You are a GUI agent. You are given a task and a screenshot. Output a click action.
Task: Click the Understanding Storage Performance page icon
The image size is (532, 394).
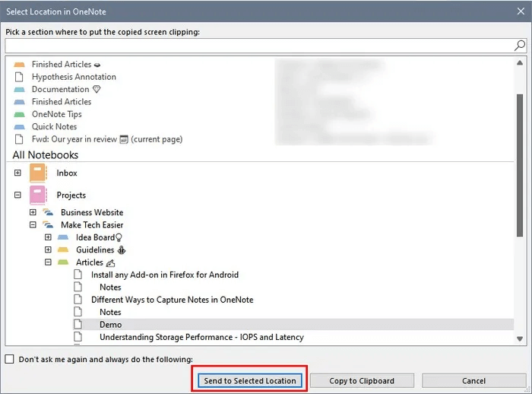pyautogui.click(x=78, y=337)
